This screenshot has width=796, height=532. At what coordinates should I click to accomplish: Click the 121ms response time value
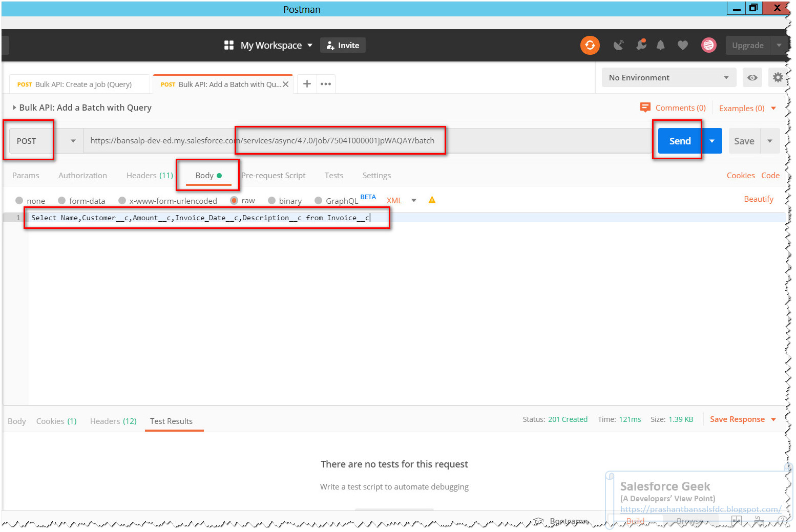[x=630, y=419]
